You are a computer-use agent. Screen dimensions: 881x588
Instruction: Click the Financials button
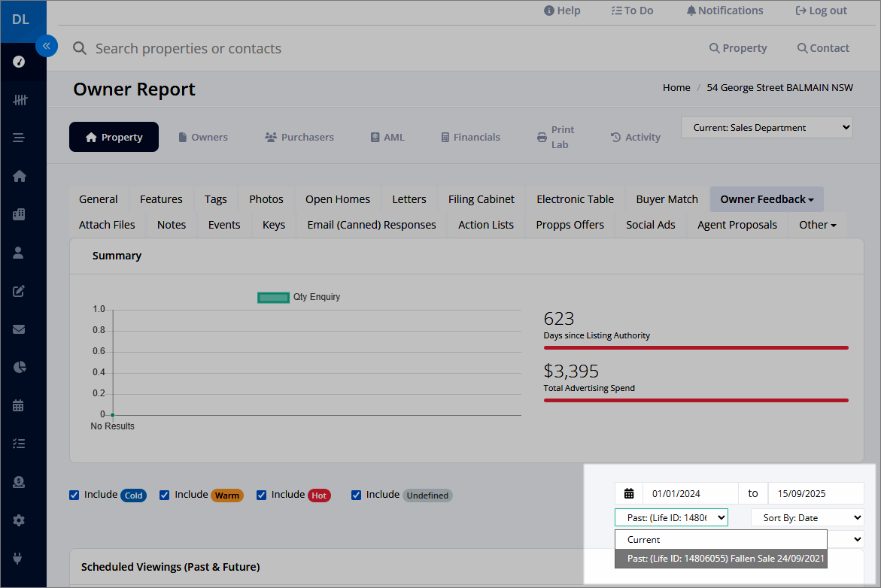470,137
